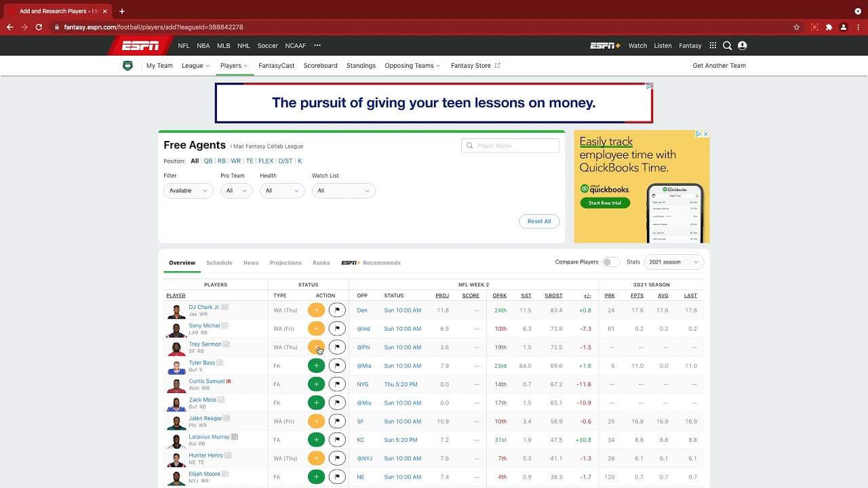
Task: Open ESPN search magnifier icon
Action: pos(727,45)
